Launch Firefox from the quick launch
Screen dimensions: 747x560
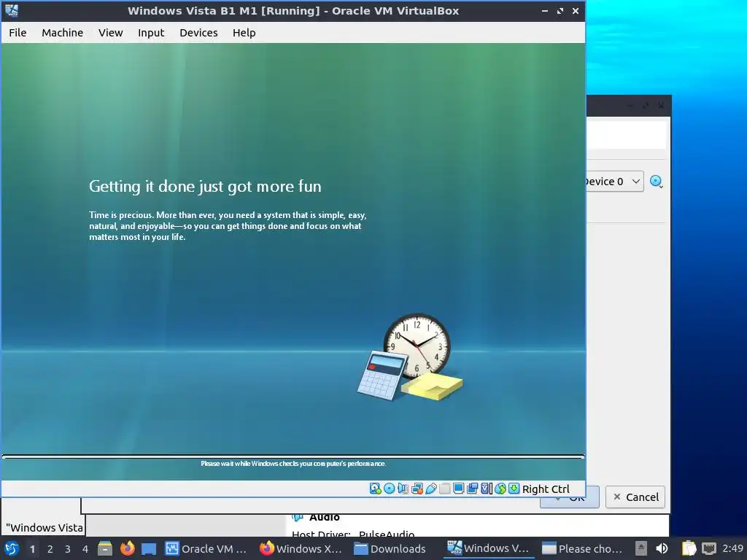pyautogui.click(x=127, y=548)
